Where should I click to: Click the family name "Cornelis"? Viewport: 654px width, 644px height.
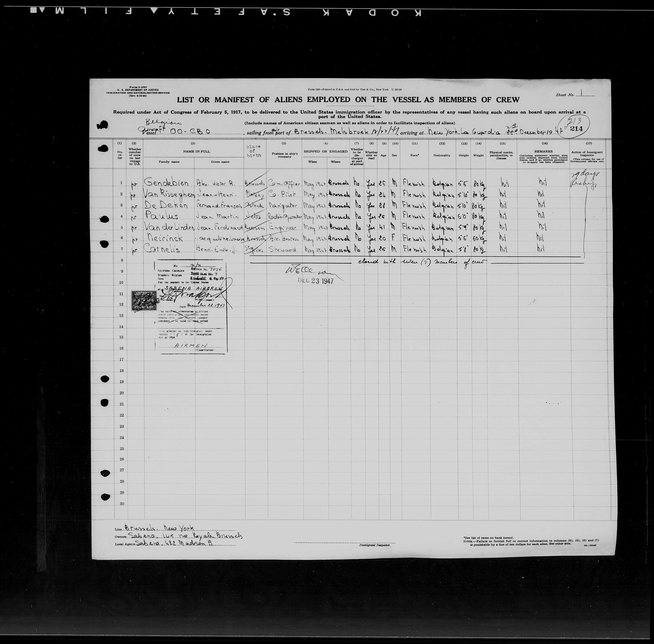coord(161,250)
